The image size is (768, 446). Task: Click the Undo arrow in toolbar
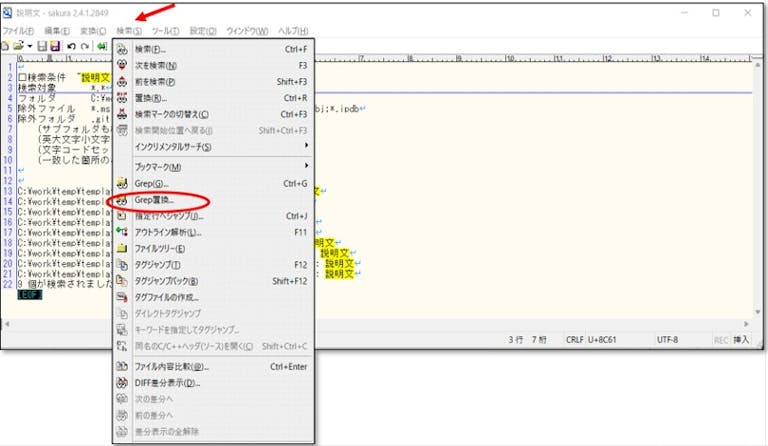click(72, 47)
